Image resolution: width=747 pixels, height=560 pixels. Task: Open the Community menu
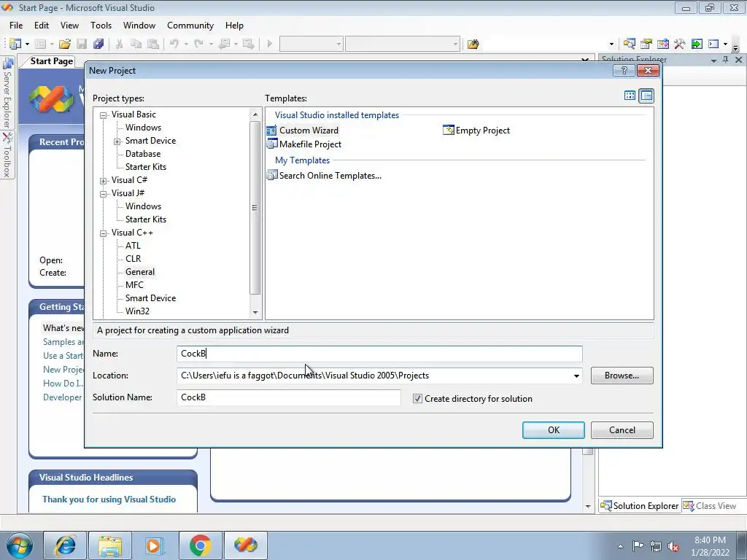click(x=190, y=26)
